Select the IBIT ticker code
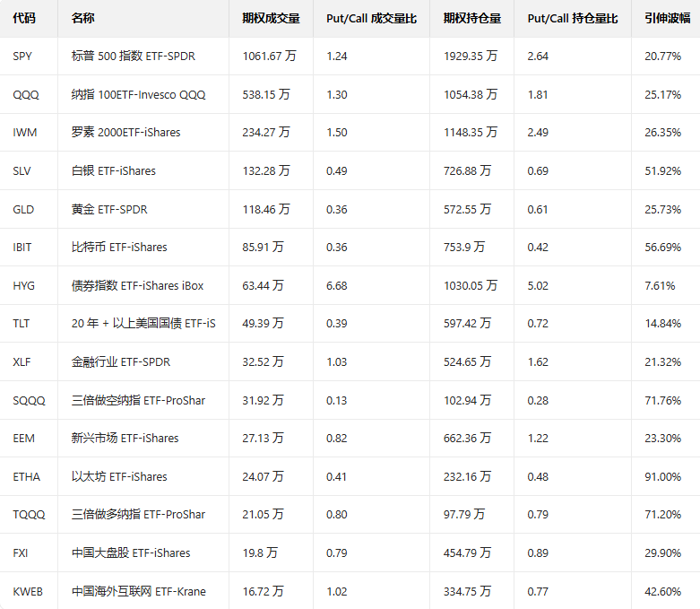Viewport: 700px width, 609px height. point(22,248)
